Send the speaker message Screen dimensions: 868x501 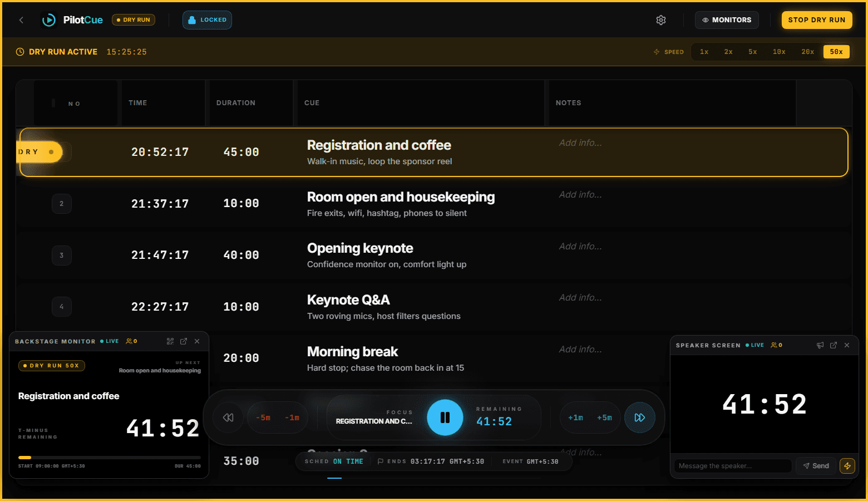point(816,466)
